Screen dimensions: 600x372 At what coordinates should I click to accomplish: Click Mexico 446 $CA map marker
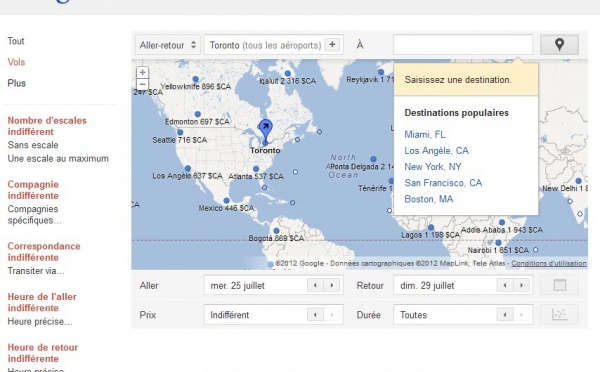pos(227,201)
